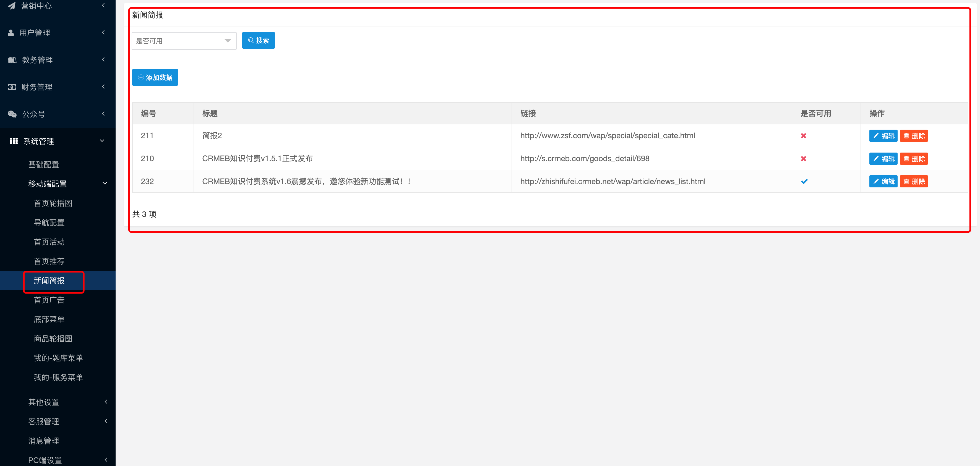Click the money icon beside 财务管理
Image resolution: width=980 pixels, height=466 pixels.
point(12,87)
